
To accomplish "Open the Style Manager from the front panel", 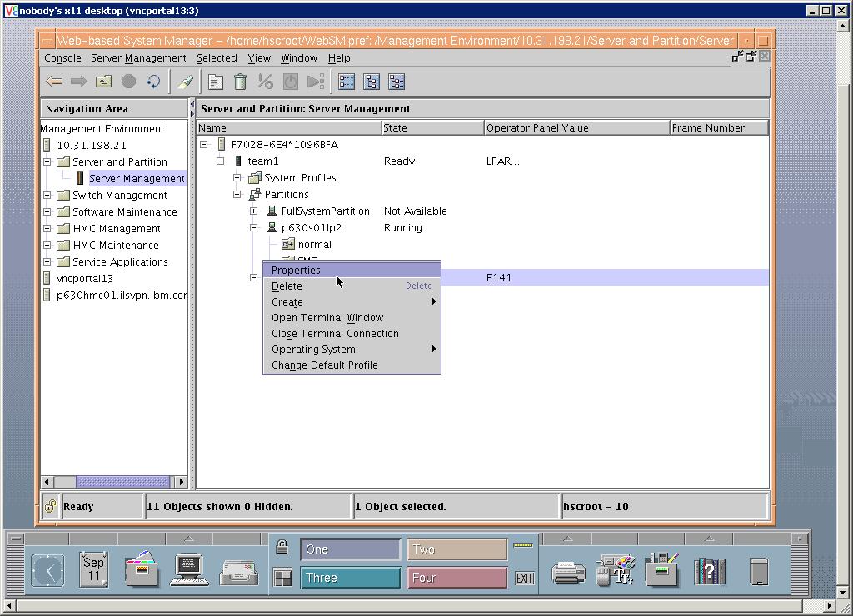I will (614, 570).
